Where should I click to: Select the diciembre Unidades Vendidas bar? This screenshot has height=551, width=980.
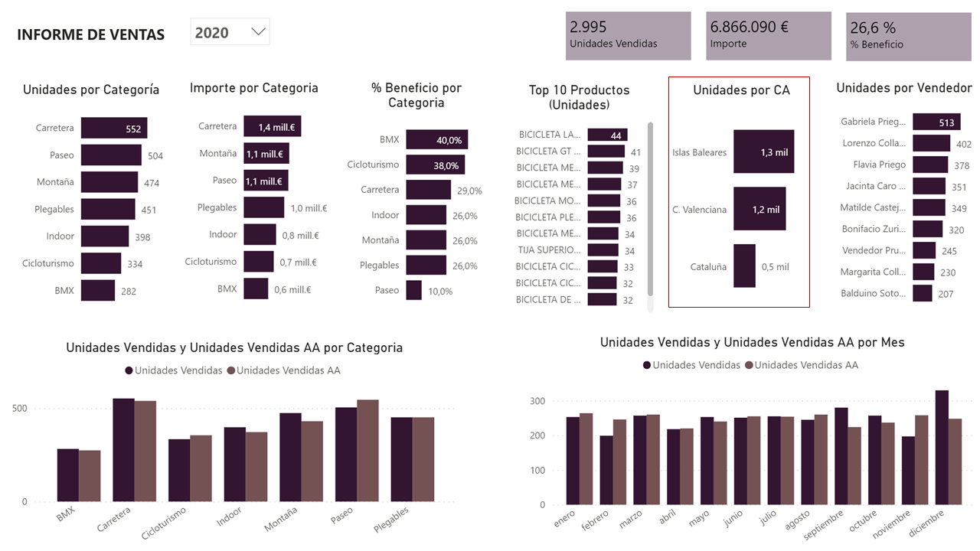coord(940,448)
